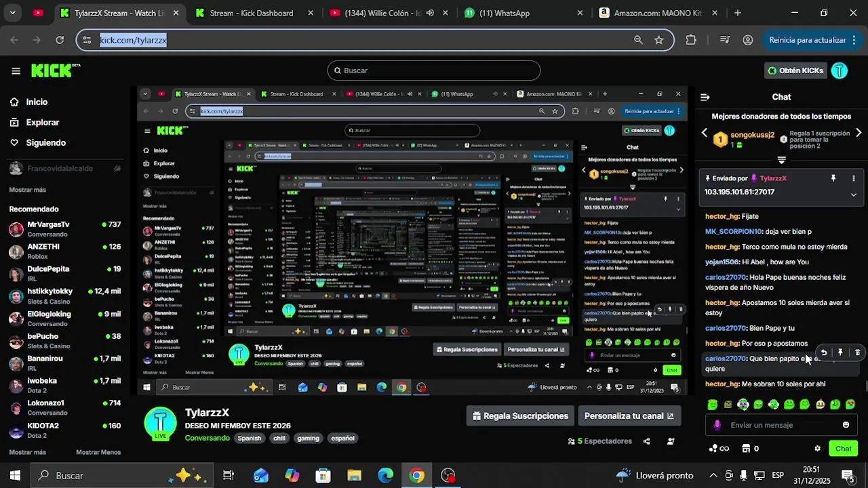
Task: Click Personaliza tu canal button
Action: [x=629, y=416]
